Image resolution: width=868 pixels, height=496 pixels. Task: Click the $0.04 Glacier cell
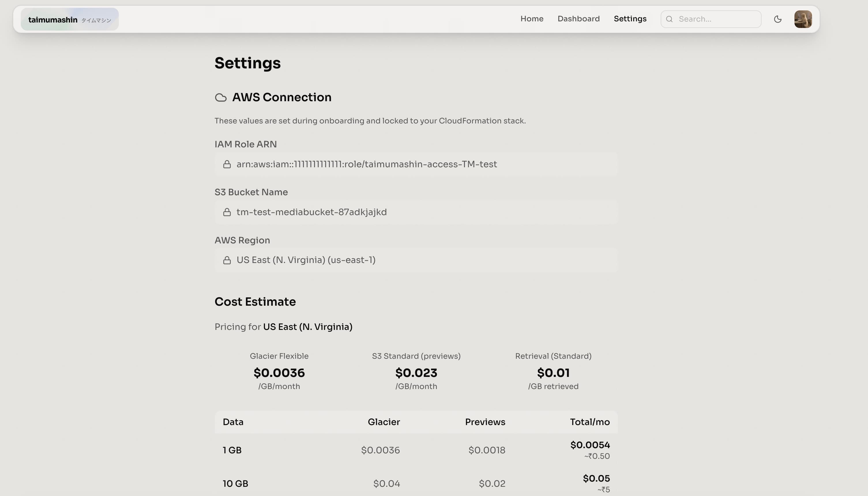coord(387,484)
